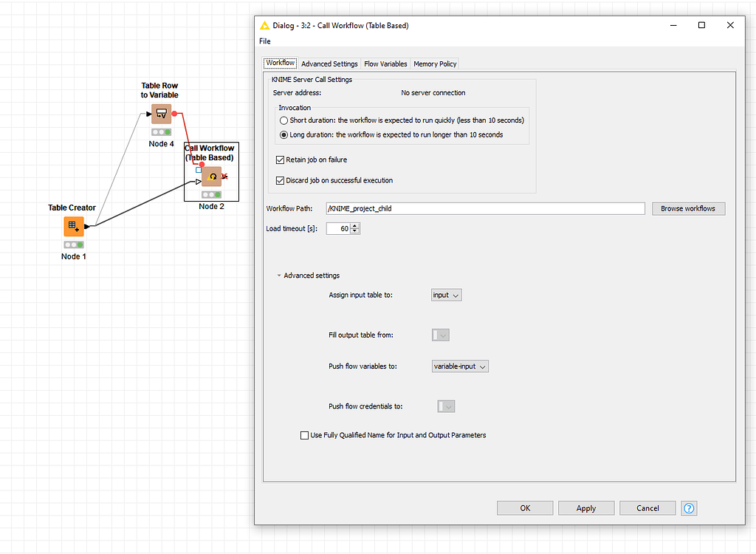756x554 pixels.
Task: Select the Table Row to Variable node icon
Action: point(159,113)
